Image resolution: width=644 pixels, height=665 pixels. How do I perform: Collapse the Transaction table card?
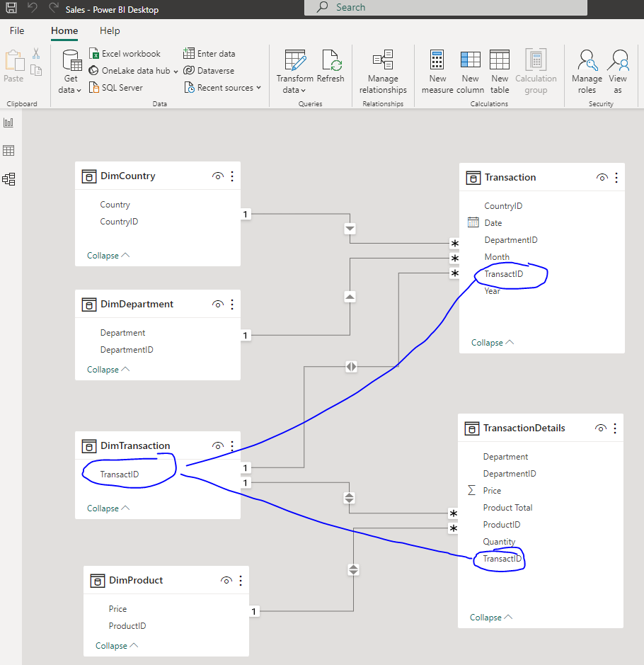point(493,342)
